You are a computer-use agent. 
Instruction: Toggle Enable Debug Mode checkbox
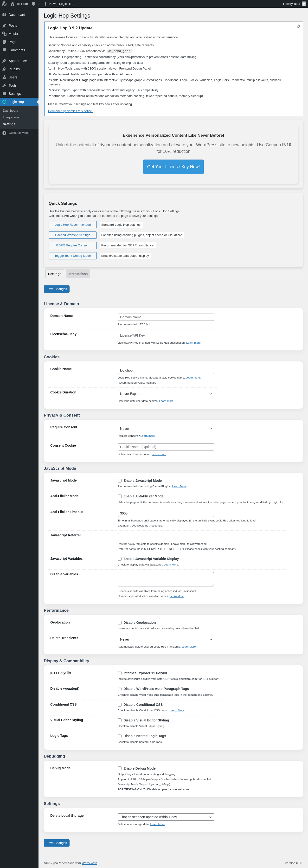click(x=120, y=768)
